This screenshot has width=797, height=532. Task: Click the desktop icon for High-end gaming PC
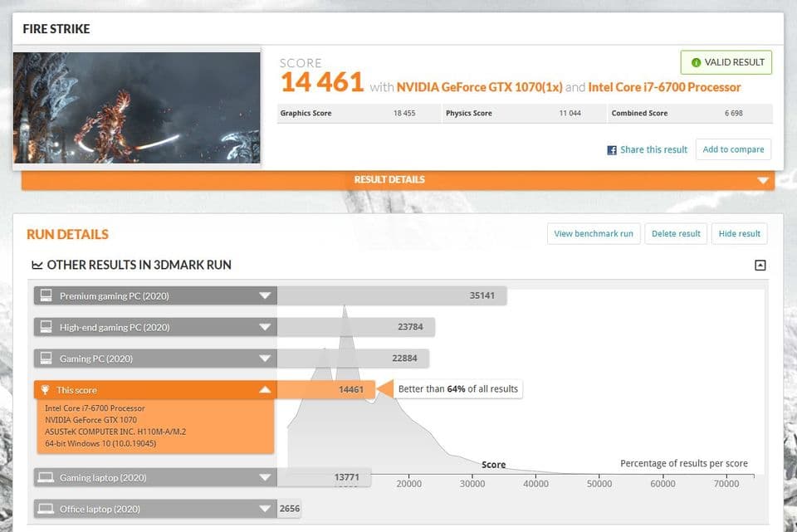[46, 327]
